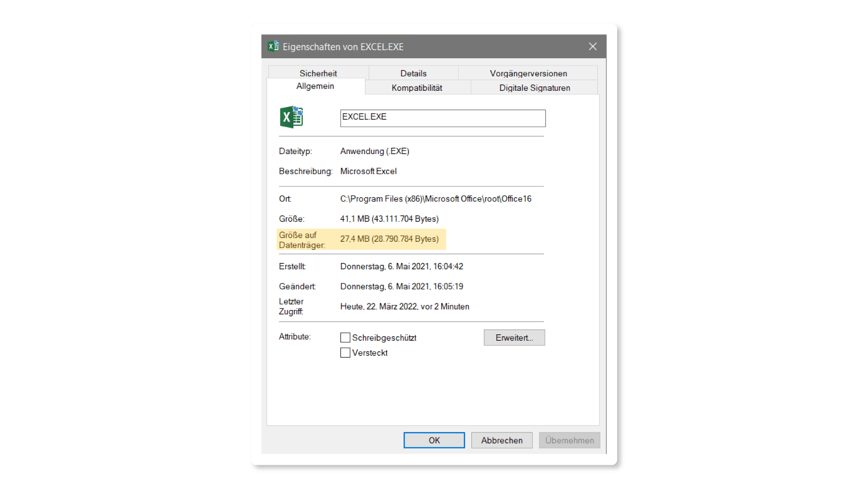Open the Details tab
The width and height of the screenshot is (868, 488).
tap(414, 73)
